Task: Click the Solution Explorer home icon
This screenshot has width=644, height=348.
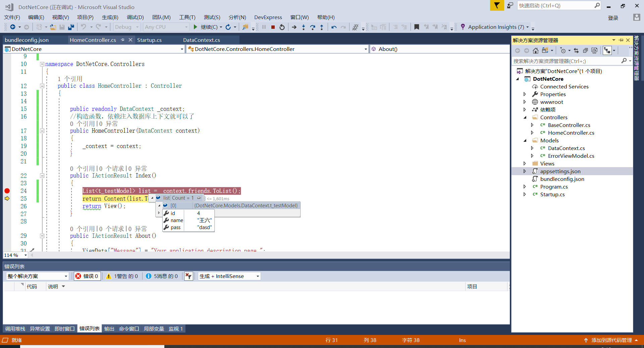Action: (536, 51)
